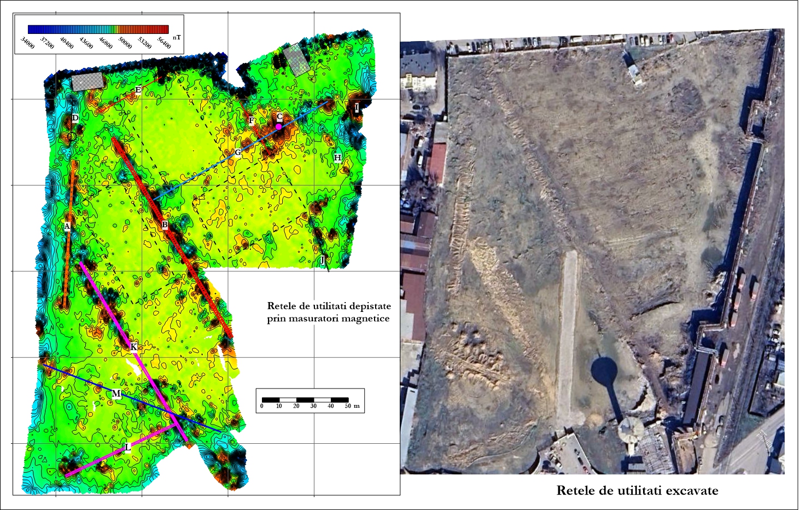Click the letter A label on orange line

(67, 226)
